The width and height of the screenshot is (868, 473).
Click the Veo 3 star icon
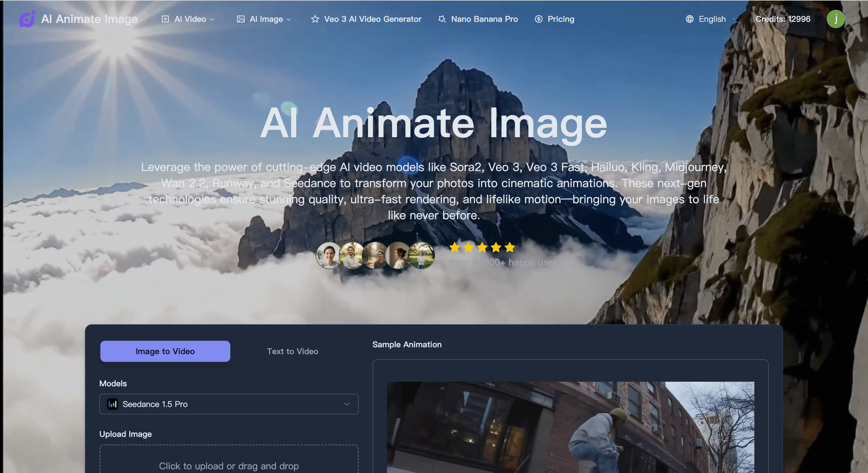[x=315, y=19]
